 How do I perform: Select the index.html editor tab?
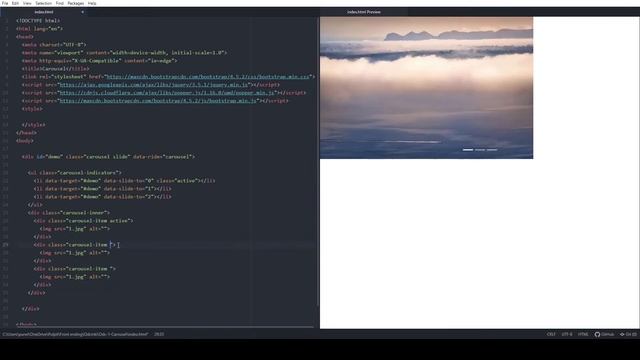pos(44,12)
